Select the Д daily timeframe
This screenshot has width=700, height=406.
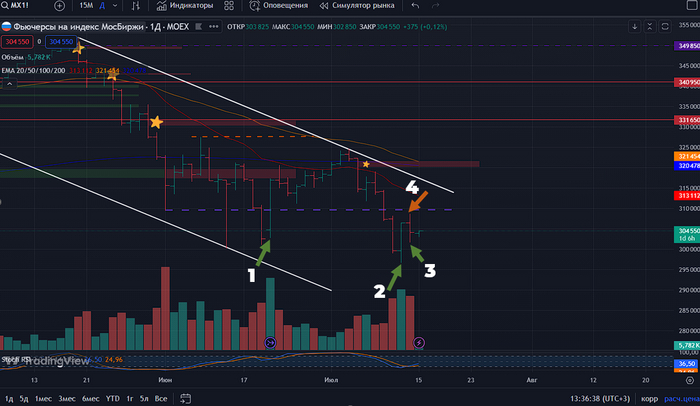click(x=102, y=5)
